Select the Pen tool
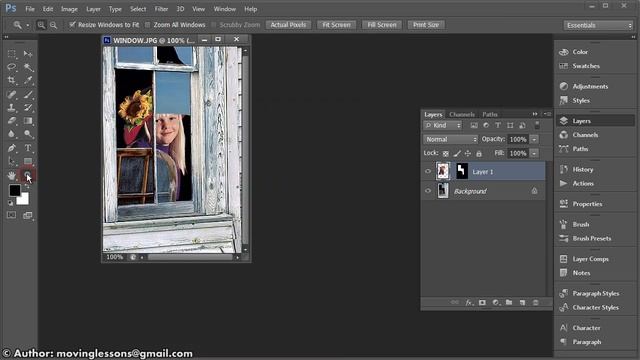This screenshot has width=640, height=360. coord(11,148)
